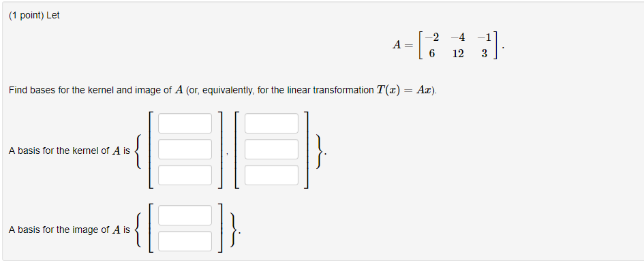
Task: Click the middle entry of second kernel vector
Action: (x=271, y=149)
